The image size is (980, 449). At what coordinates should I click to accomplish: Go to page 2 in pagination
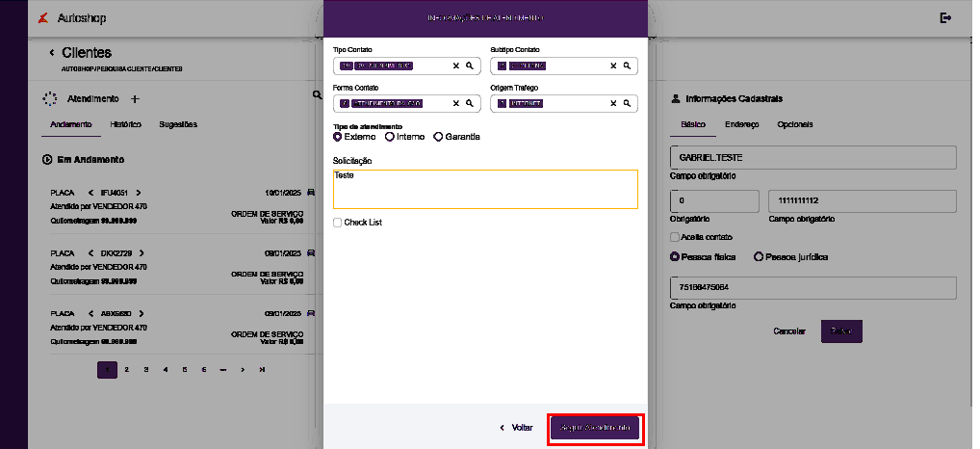click(126, 370)
